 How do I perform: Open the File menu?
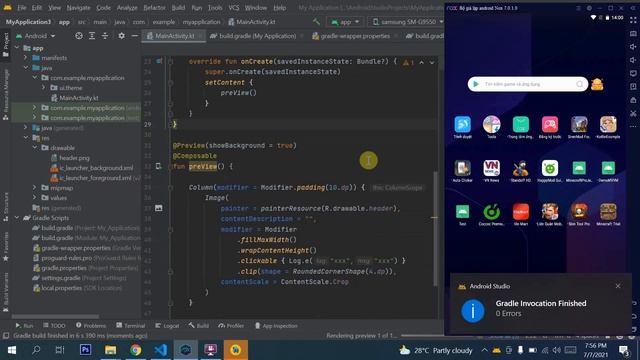coord(22,8)
